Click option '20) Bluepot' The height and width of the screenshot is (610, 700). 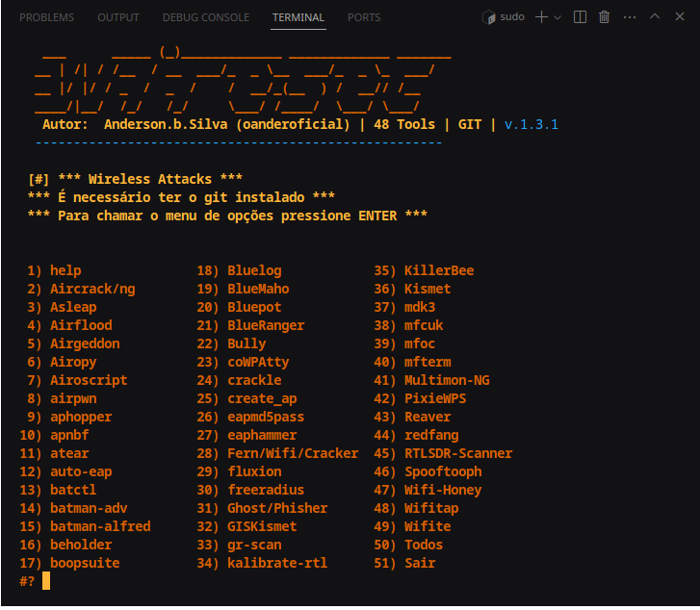(x=239, y=307)
